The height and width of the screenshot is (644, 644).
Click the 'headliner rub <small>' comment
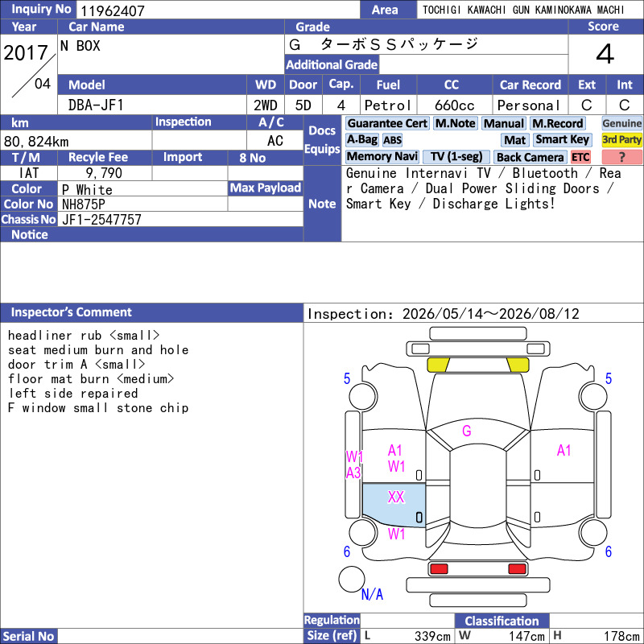click(84, 336)
